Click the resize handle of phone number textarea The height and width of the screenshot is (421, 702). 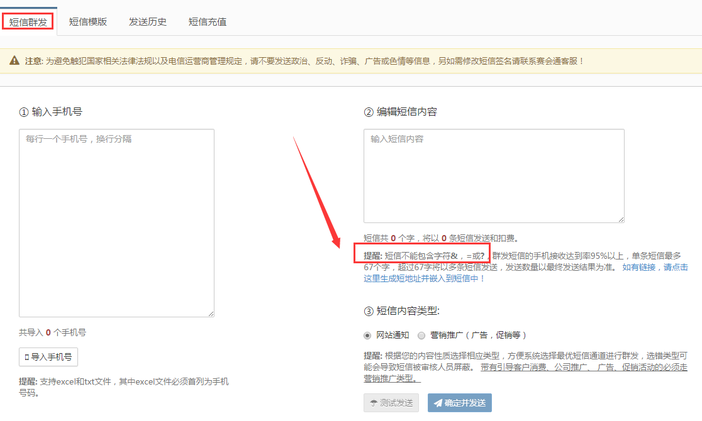(x=209, y=312)
